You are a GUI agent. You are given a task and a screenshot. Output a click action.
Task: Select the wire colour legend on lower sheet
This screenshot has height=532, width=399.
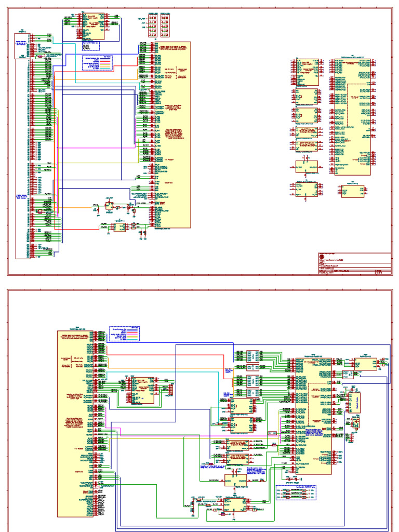coord(125,334)
